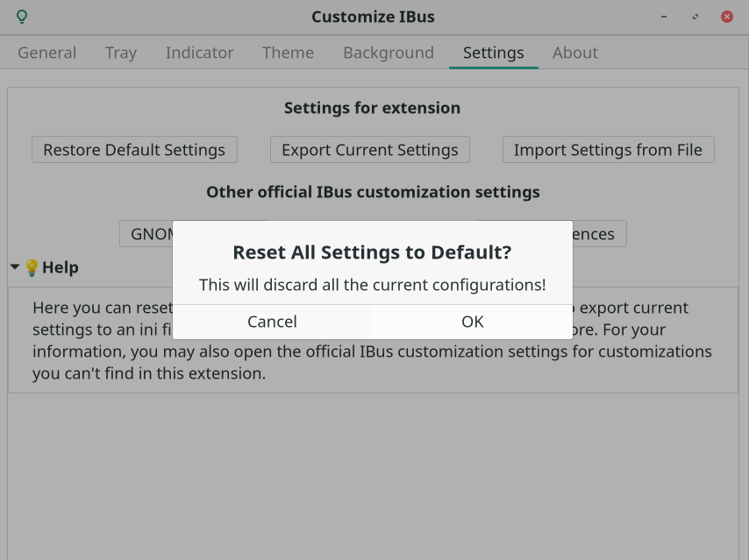Click the "Reset All Settings to Default?" title
The height and width of the screenshot is (560, 749).
[x=372, y=252]
